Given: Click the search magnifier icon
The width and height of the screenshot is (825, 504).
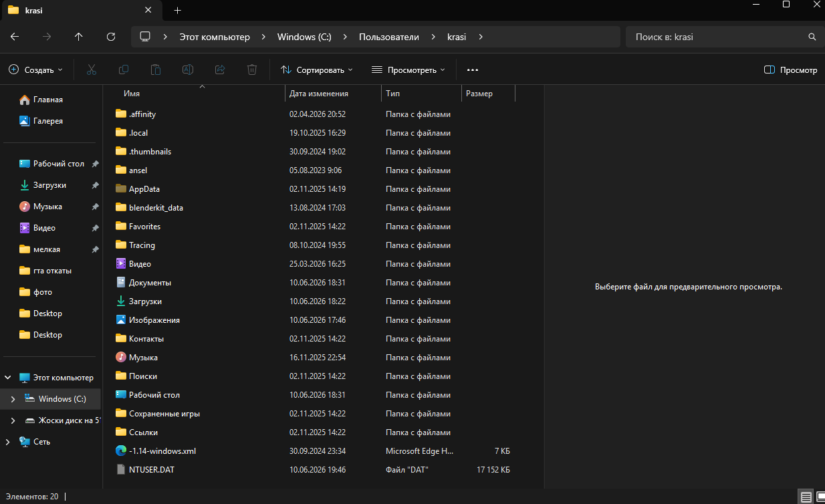Looking at the screenshot, I should click(812, 37).
